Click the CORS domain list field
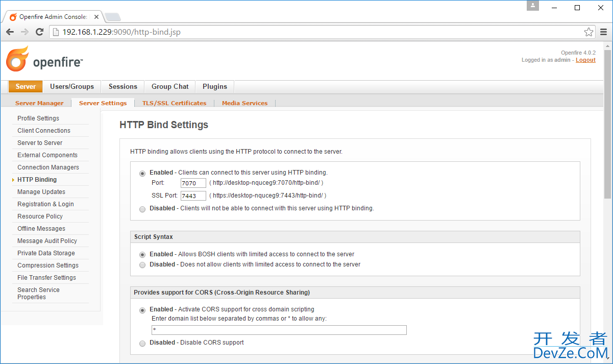 click(x=279, y=330)
